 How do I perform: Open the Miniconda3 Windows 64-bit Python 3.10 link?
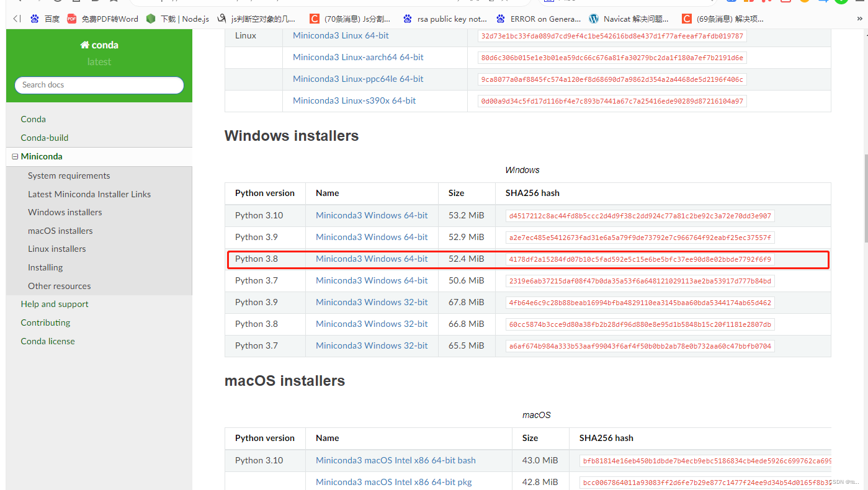click(372, 215)
